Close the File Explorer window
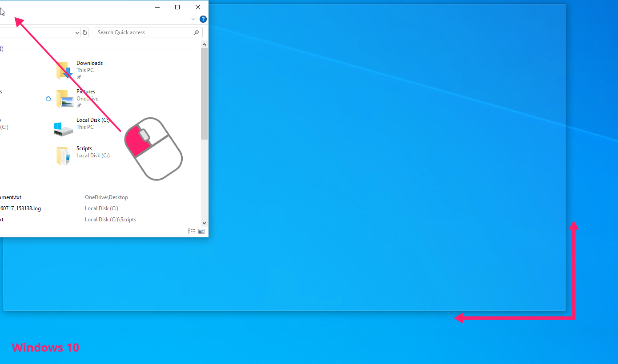Viewport: 618px width, 364px height. (x=198, y=7)
